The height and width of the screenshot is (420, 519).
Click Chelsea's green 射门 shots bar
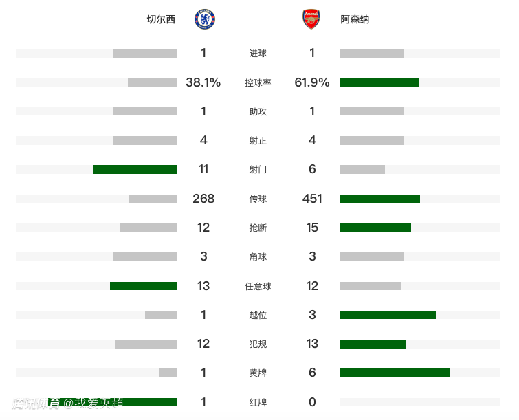(135, 169)
